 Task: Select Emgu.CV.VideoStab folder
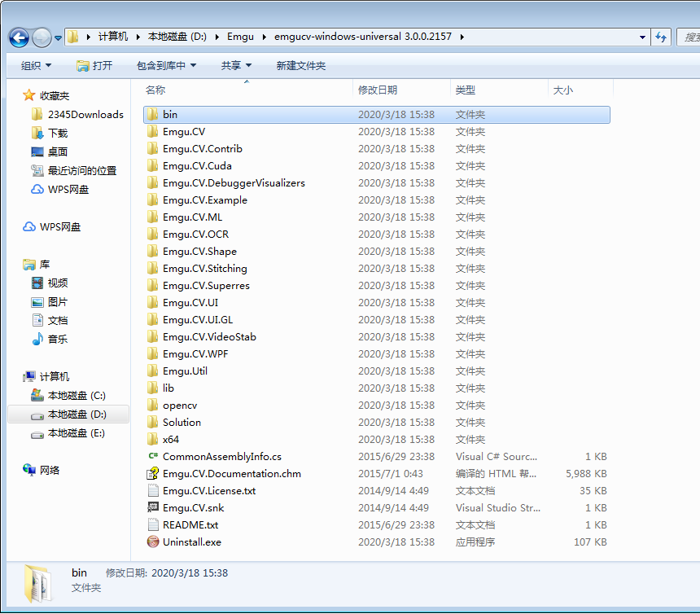coord(209,336)
